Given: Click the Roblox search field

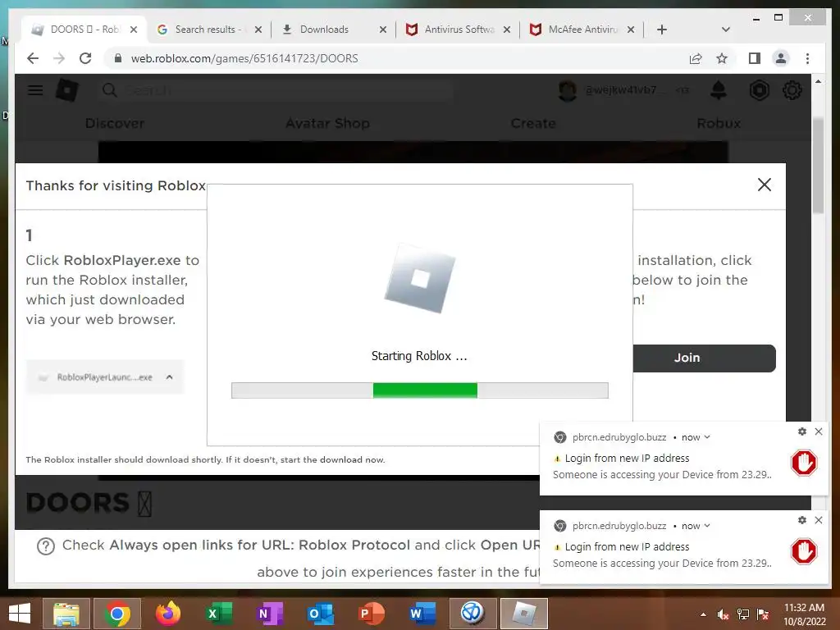Looking at the screenshot, I should click(276, 90).
